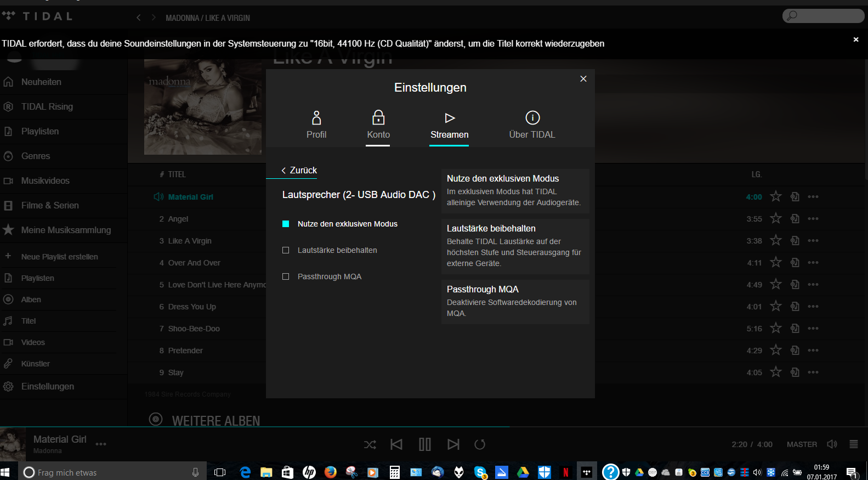Go back via Zurück link

click(299, 170)
